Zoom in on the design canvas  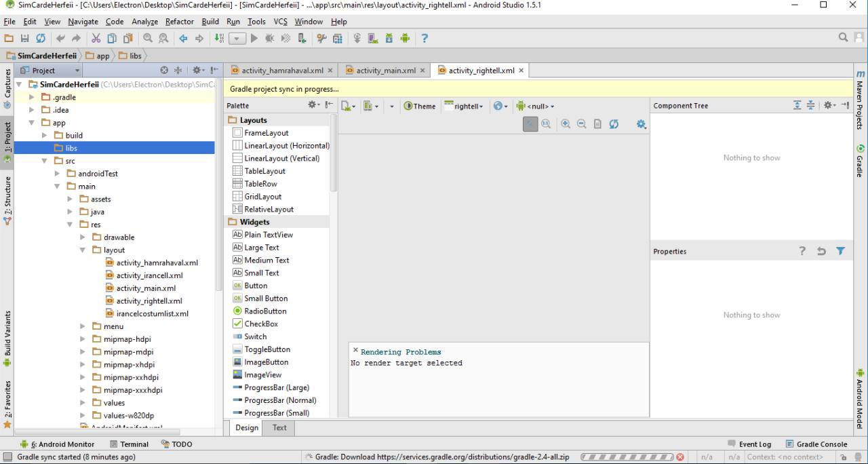566,124
